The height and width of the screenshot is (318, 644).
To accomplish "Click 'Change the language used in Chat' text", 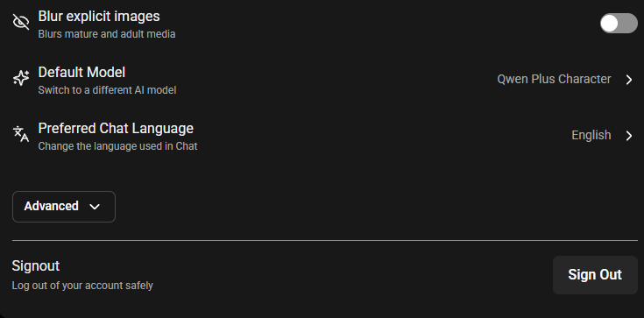I will (118, 146).
